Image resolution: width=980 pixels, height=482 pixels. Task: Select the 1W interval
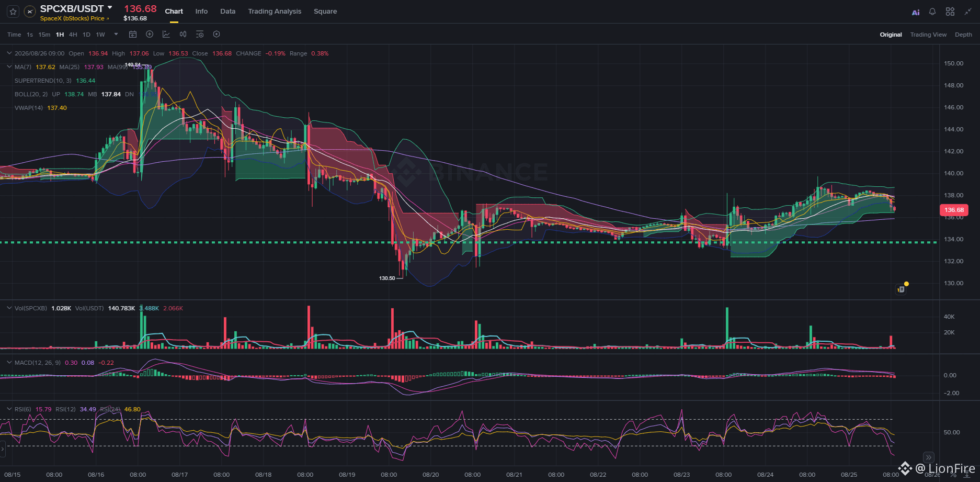tap(100, 35)
